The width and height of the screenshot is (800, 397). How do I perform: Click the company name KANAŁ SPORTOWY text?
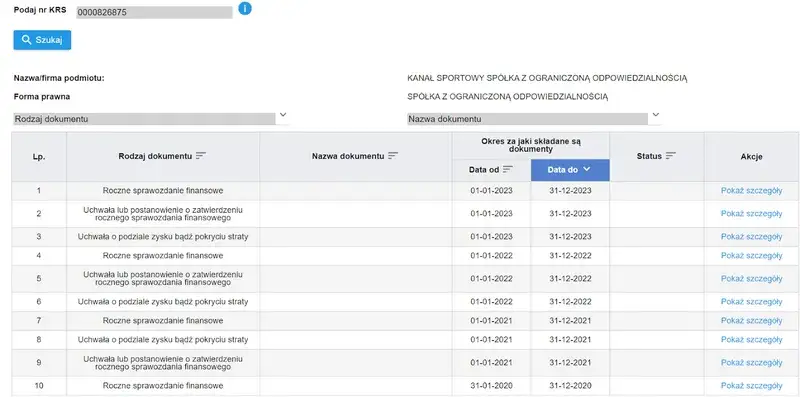(547, 78)
